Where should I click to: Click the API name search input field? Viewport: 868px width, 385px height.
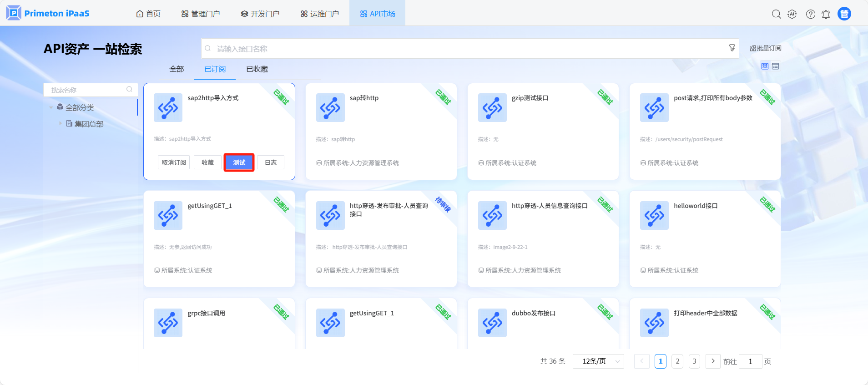coord(464,49)
